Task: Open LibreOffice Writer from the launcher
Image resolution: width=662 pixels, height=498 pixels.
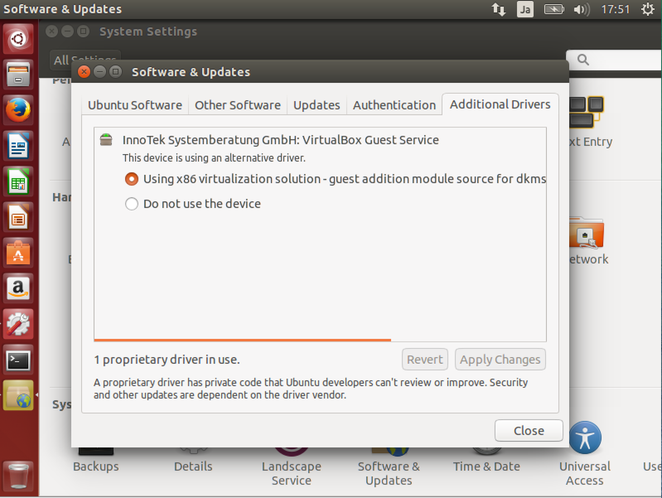Action: pos(18,146)
